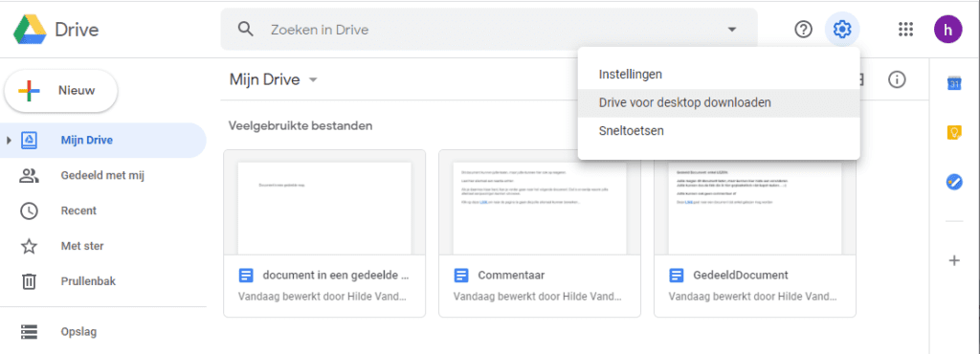Show details via the info icon
Image resolution: width=980 pixels, height=354 pixels.
897,80
